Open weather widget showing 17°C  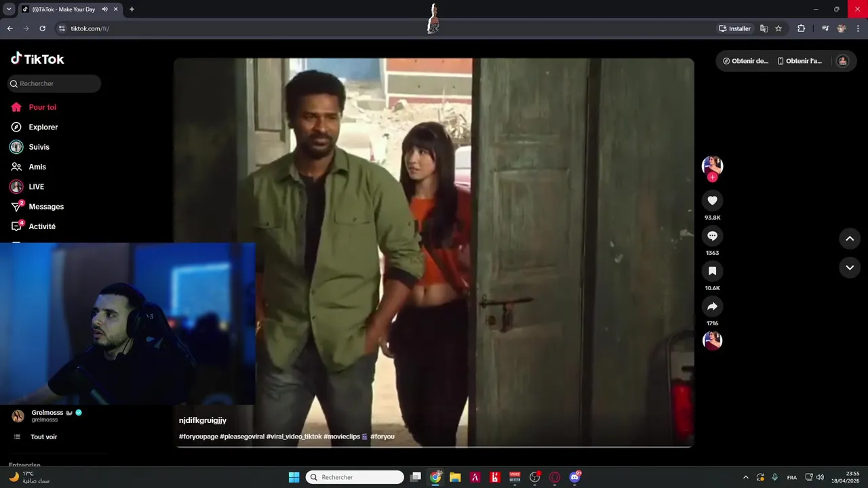30,477
